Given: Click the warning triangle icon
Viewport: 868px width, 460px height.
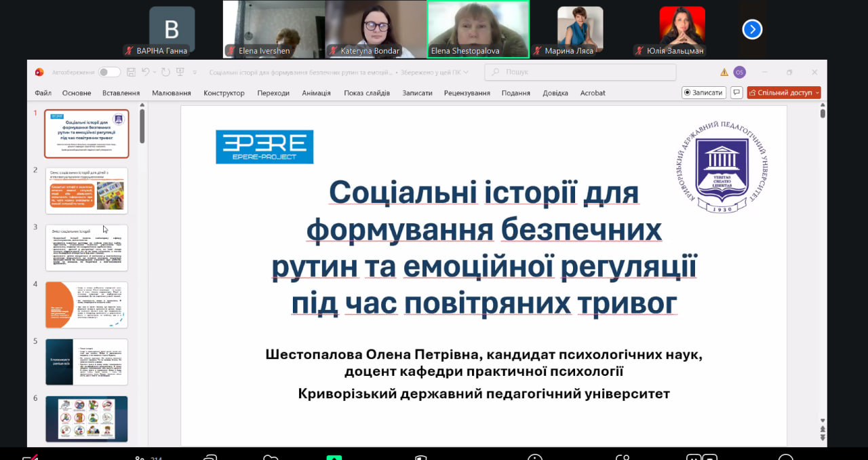Looking at the screenshot, I should pos(724,72).
